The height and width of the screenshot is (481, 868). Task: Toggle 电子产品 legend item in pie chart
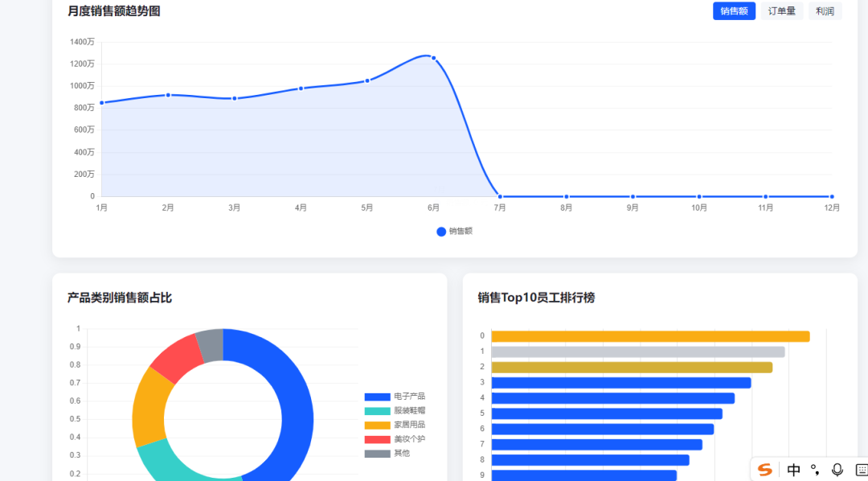tap(395, 397)
